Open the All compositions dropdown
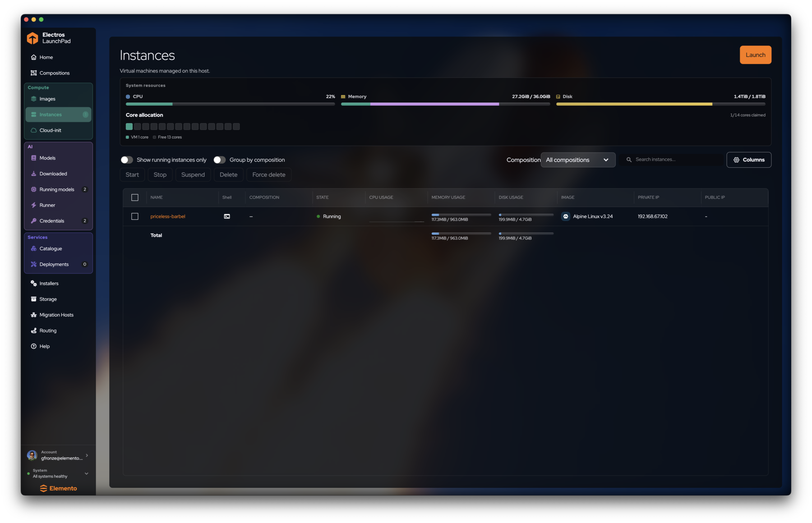This screenshot has height=523, width=812. tap(578, 160)
